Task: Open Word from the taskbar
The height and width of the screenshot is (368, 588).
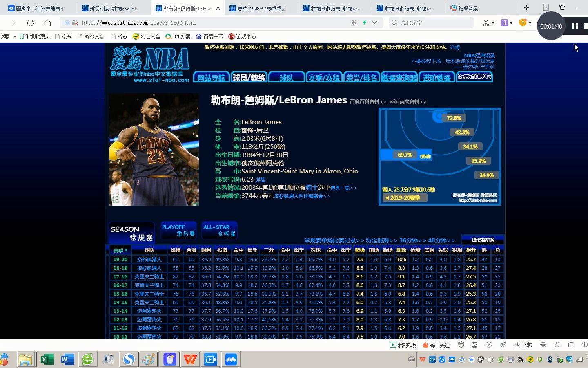Action: [x=67, y=359]
